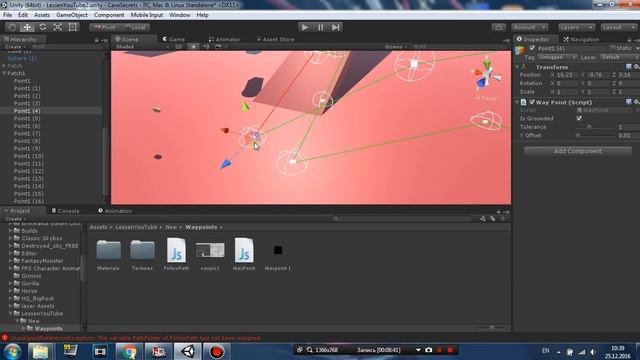Image resolution: width=640 pixels, height=360 pixels.
Task: Open the Materials folder
Action: 109,255
